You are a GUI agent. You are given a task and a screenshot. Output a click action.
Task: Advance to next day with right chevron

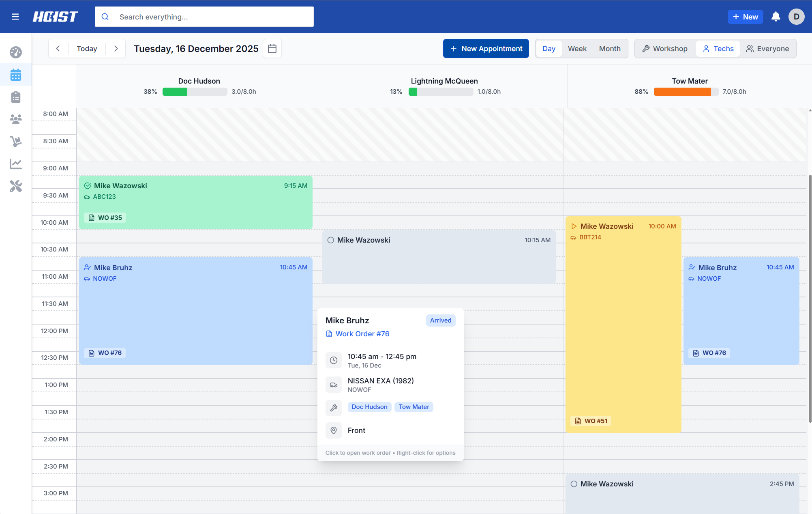[x=116, y=48]
